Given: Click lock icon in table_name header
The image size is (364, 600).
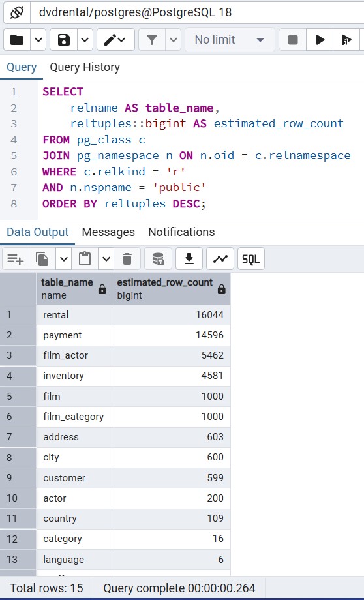Looking at the screenshot, I should (102, 290).
